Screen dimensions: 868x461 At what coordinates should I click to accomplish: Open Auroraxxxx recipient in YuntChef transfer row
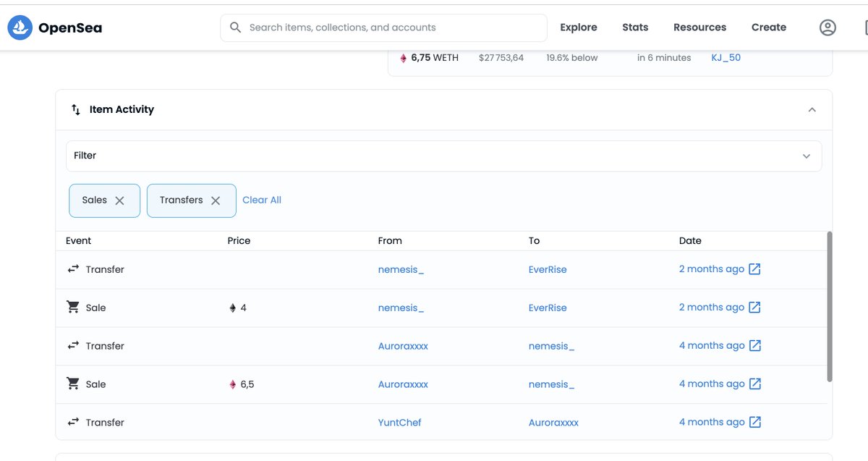click(x=553, y=422)
